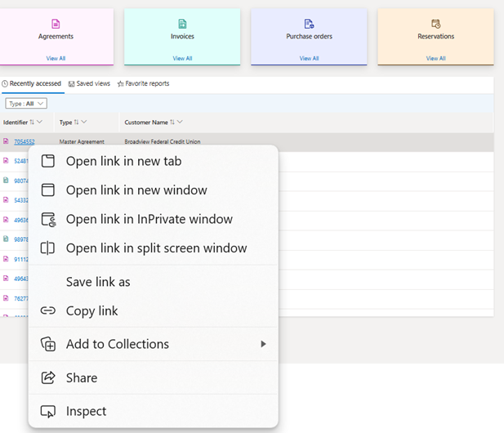The image size is (504, 433).
Task: Click the document icon beside 7054552
Action: 6,141
